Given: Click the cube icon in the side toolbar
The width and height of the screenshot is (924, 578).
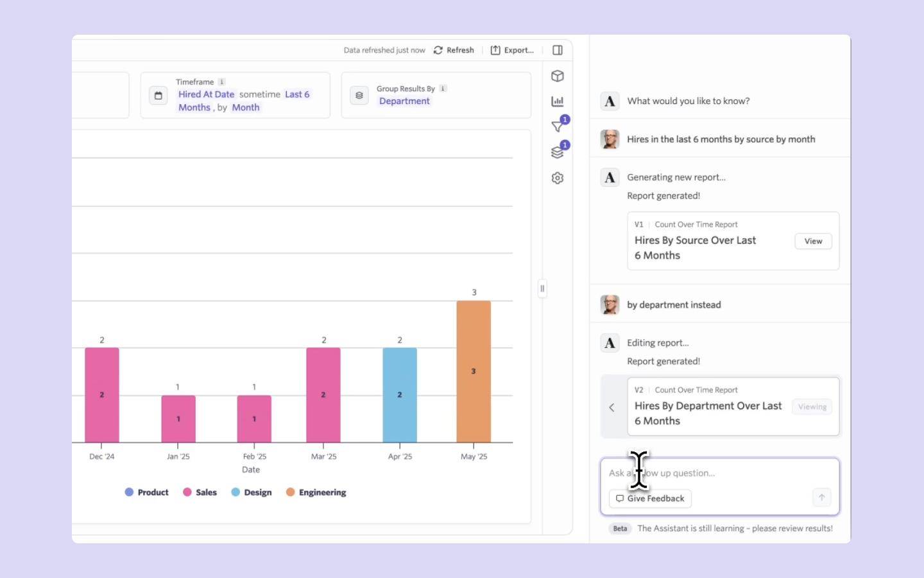Looking at the screenshot, I should (x=557, y=76).
